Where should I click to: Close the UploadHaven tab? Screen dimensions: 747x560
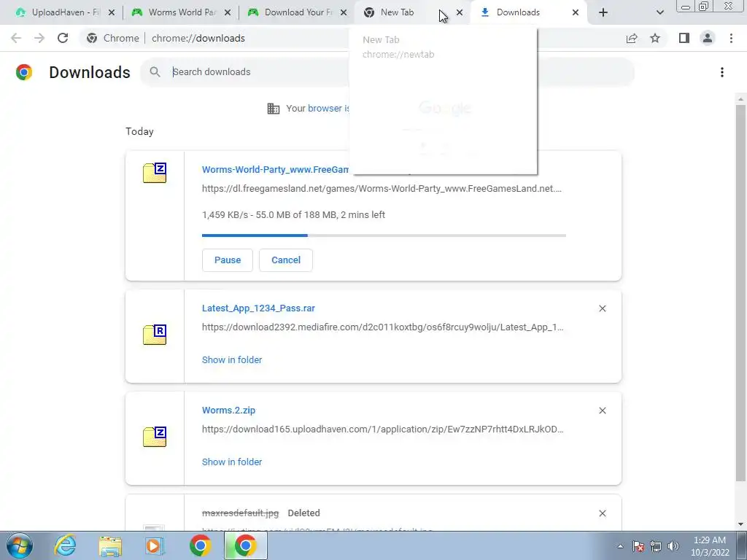(x=112, y=13)
